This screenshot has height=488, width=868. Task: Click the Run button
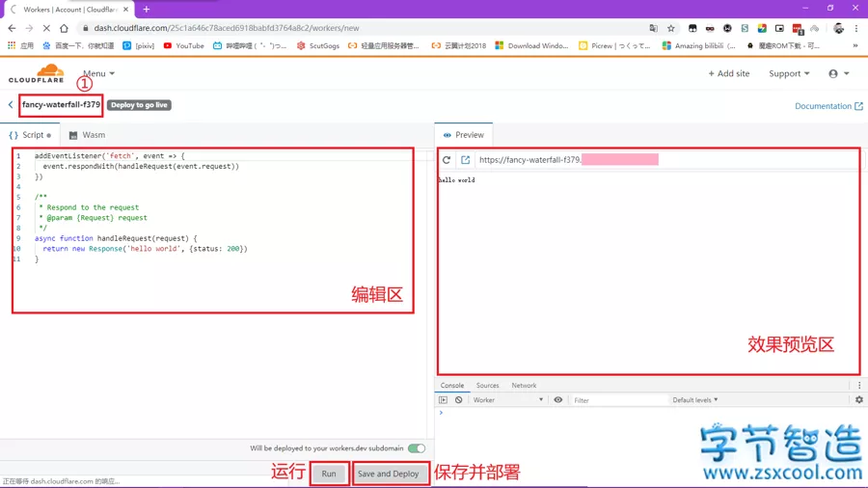click(329, 474)
